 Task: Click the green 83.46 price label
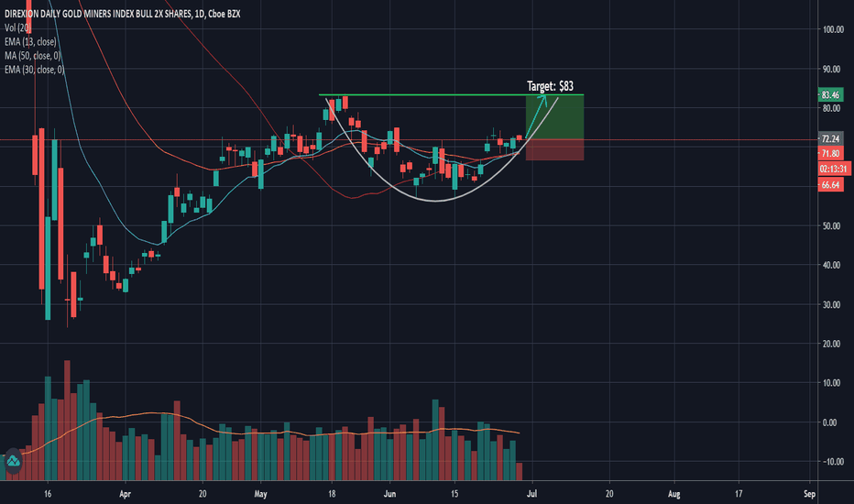tap(830, 94)
